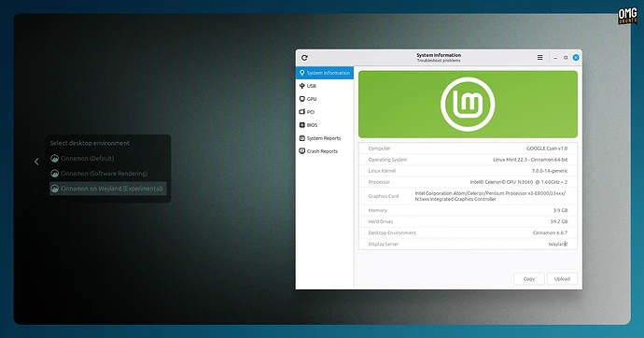644x338 pixels.
Task: Click the Linux Kernel value 7.0.0-14-generic
Action: tap(550, 171)
